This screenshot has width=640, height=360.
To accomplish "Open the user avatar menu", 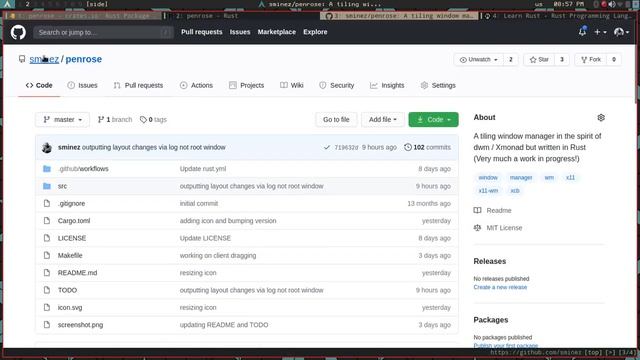I will pyautogui.click(x=621, y=32).
